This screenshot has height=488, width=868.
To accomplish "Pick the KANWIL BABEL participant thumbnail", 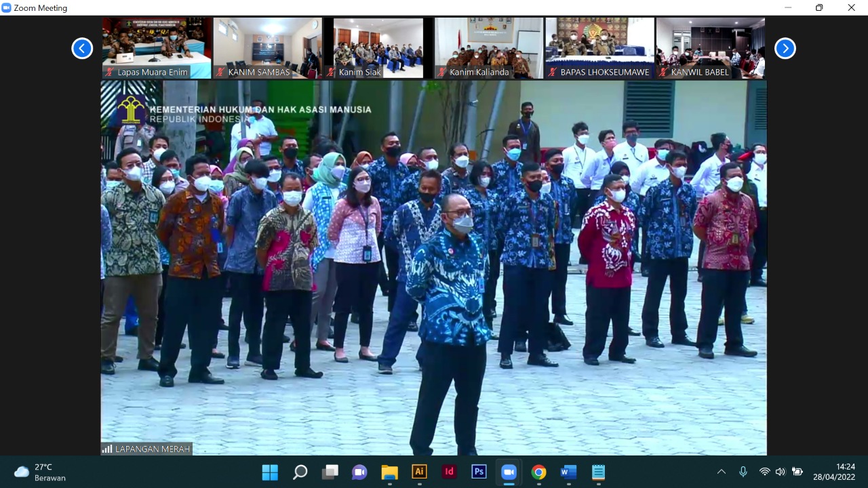I will [710, 47].
